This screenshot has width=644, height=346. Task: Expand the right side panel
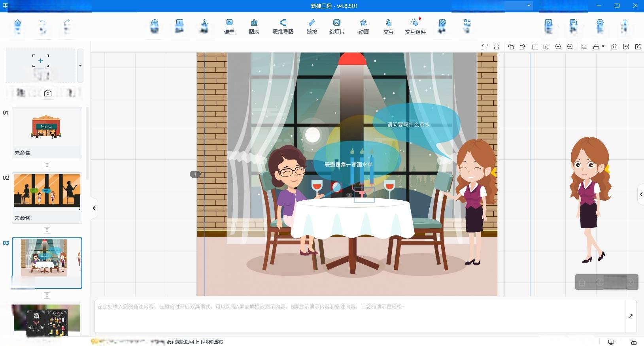[x=641, y=194]
